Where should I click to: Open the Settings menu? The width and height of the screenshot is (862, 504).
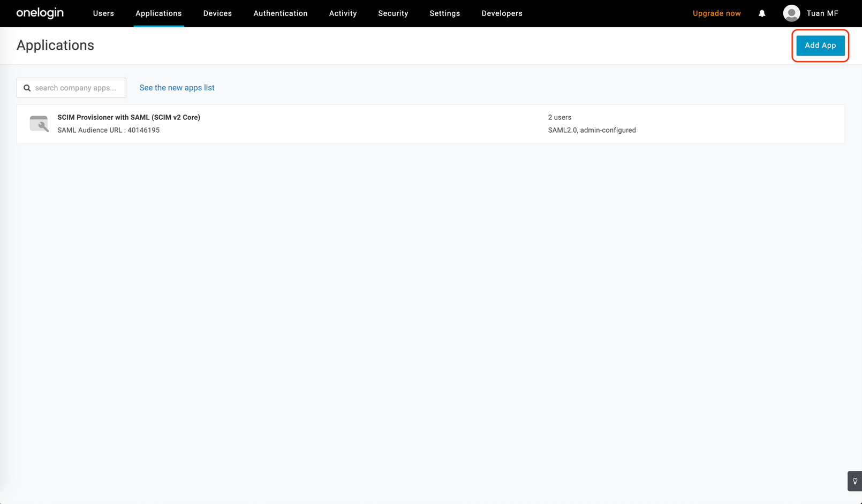[x=444, y=13]
